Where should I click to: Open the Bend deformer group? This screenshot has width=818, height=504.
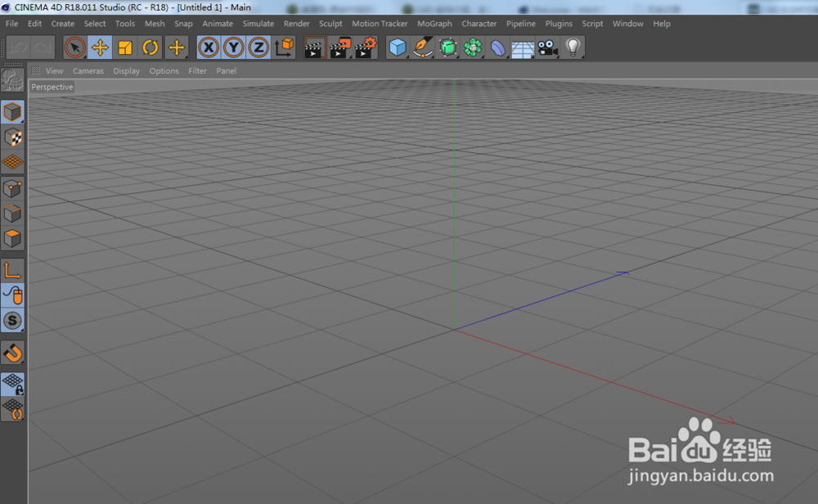(498, 48)
